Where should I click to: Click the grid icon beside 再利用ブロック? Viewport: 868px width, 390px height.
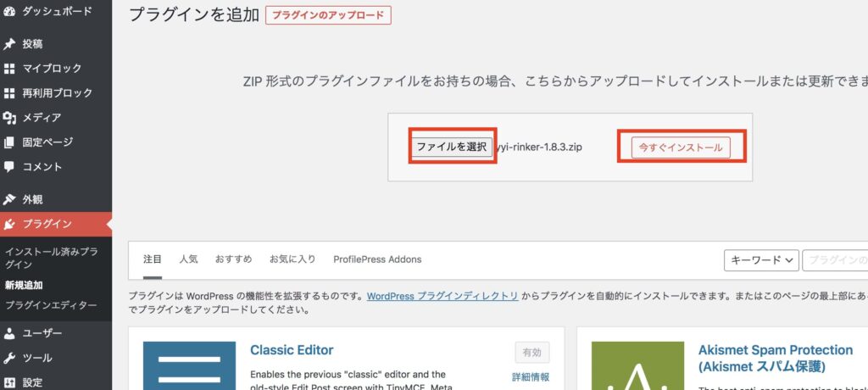tap(8, 93)
